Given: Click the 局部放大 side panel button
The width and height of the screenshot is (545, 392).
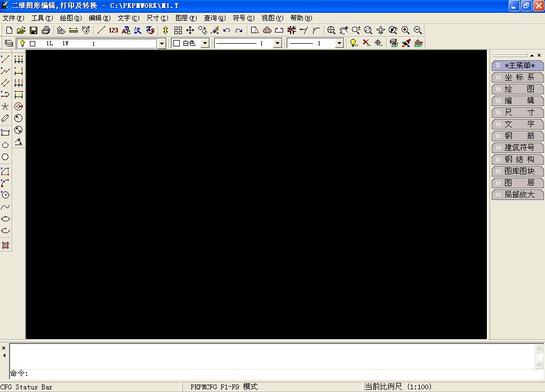Looking at the screenshot, I should coord(518,195).
